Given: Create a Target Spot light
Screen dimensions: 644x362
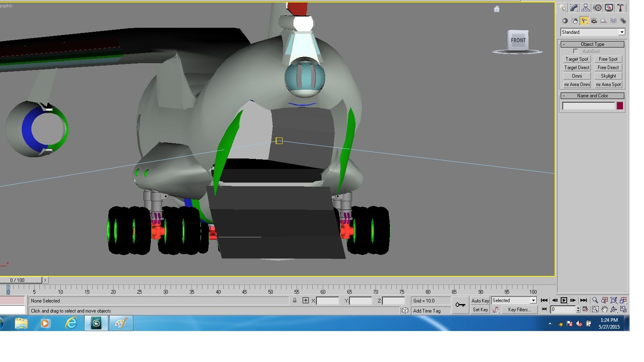Looking at the screenshot, I should (x=577, y=59).
